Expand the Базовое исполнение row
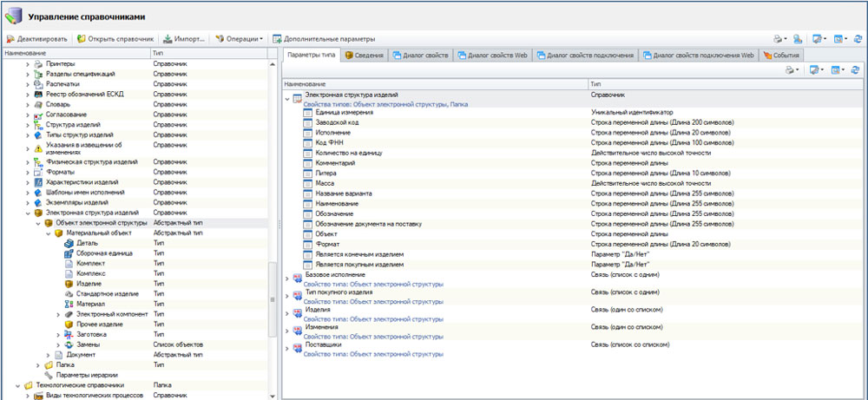868x400 pixels. (288, 278)
